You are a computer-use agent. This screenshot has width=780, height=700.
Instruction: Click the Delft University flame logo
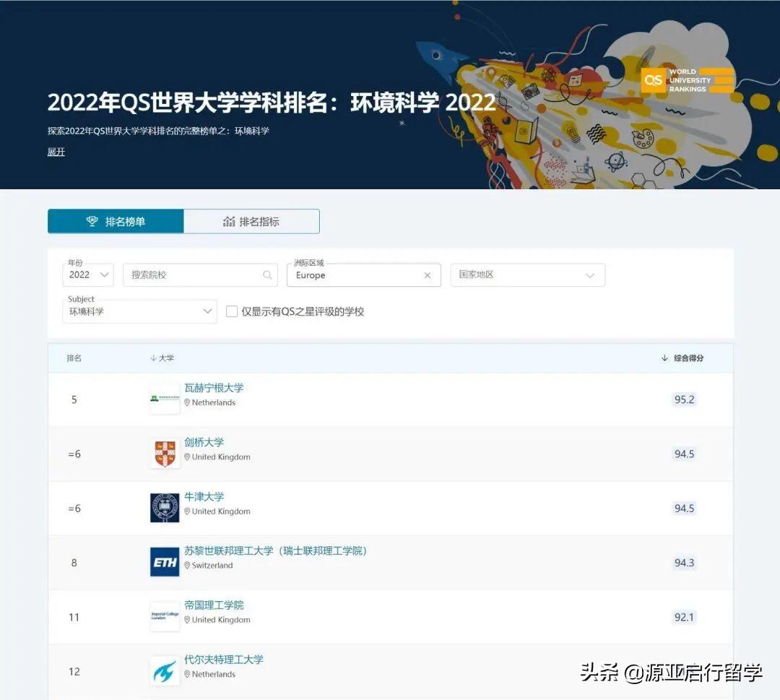point(165,670)
